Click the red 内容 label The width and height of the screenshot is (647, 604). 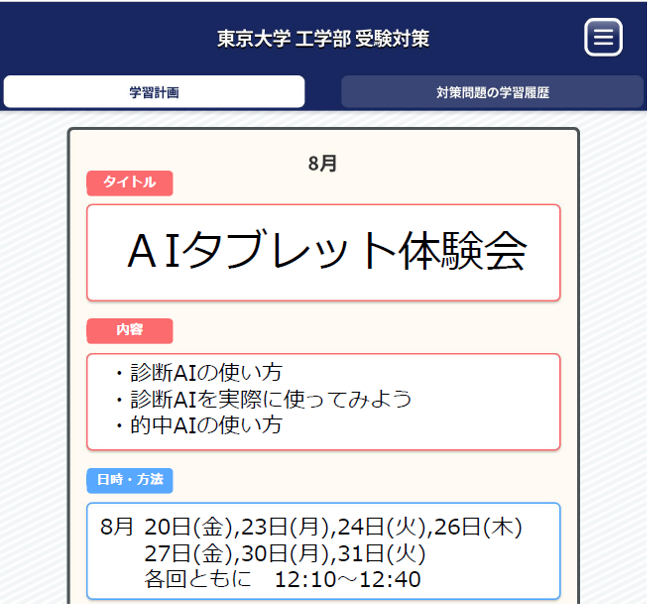(130, 330)
